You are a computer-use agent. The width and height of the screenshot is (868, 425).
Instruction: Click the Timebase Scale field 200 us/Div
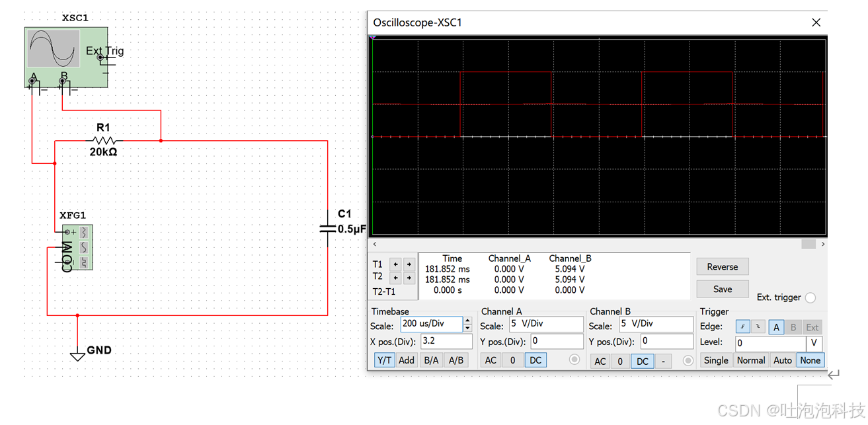432,324
